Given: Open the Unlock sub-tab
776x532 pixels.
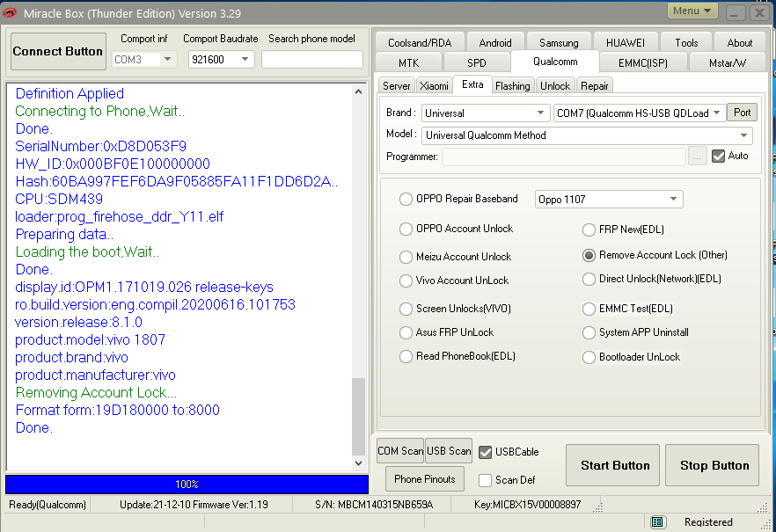Looking at the screenshot, I should (x=555, y=86).
